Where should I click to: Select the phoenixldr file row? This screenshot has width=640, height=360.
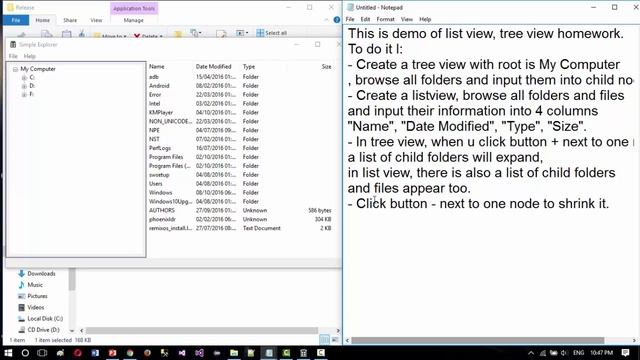[x=240, y=220]
